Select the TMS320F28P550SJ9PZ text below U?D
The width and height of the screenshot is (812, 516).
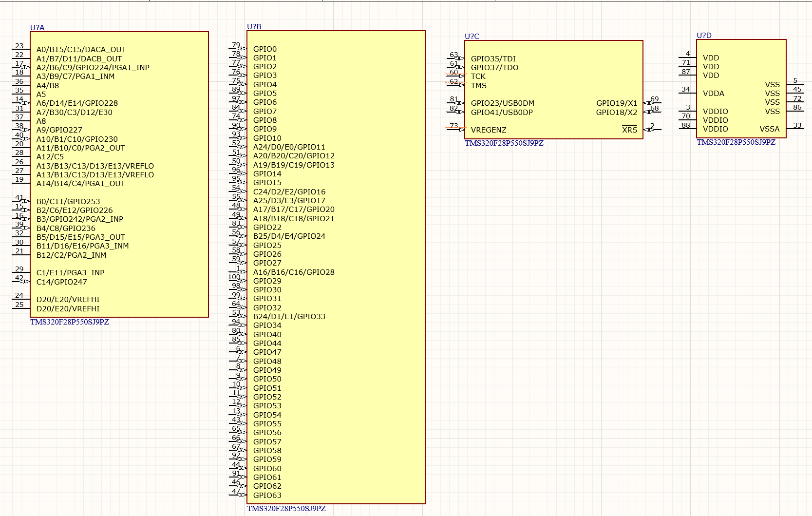point(736,142)
